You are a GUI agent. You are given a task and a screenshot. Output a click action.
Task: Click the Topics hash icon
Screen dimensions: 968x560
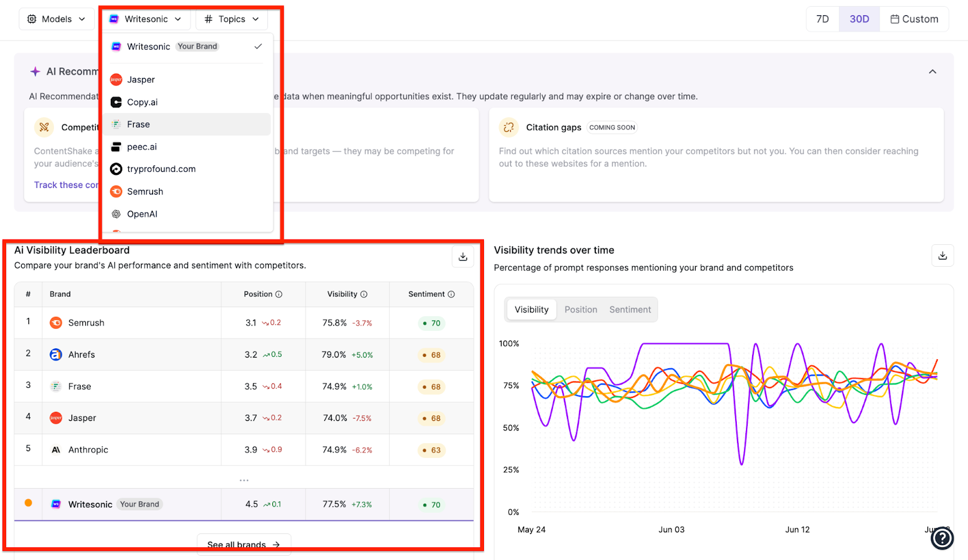click(x=209, y=19)
